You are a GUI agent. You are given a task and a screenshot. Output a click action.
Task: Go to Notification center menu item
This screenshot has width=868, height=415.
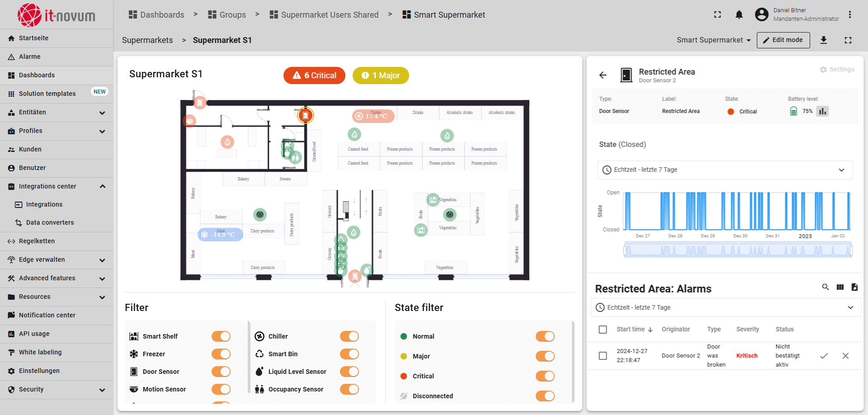click(x=47, y=315)
